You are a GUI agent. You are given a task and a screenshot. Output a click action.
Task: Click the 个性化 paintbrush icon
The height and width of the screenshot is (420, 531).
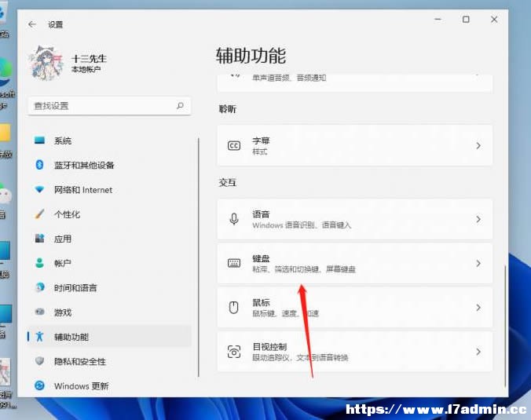click(39, 214)
